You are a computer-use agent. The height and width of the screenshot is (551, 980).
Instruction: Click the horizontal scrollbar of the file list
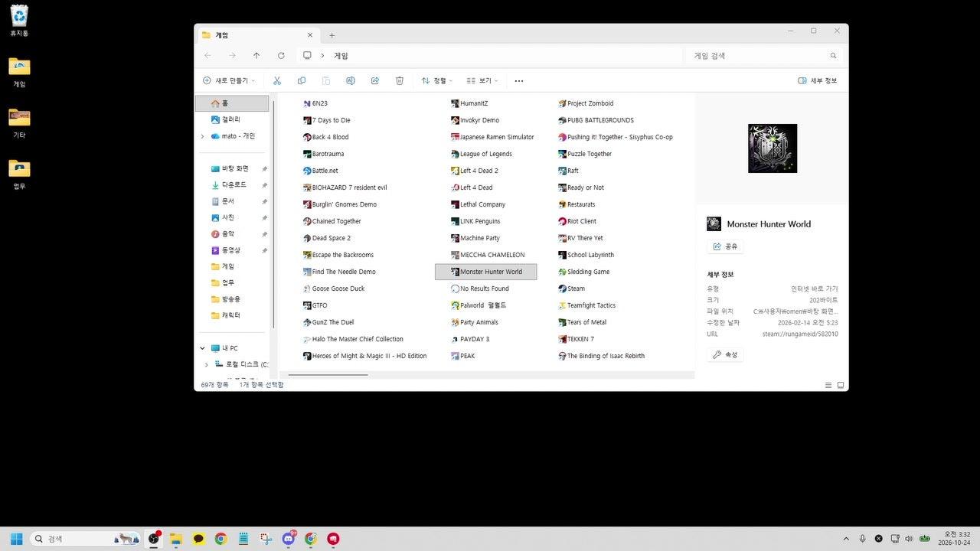pyautogui.click(x=328, y=375)
